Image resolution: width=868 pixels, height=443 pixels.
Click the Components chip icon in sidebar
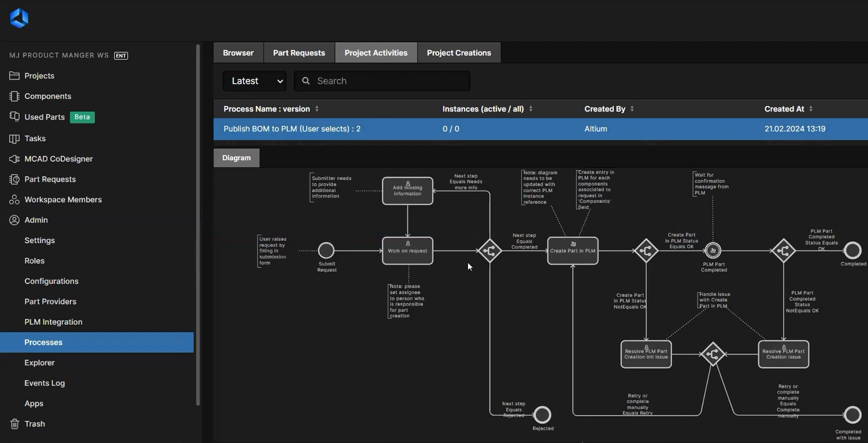tap(14, 96)
